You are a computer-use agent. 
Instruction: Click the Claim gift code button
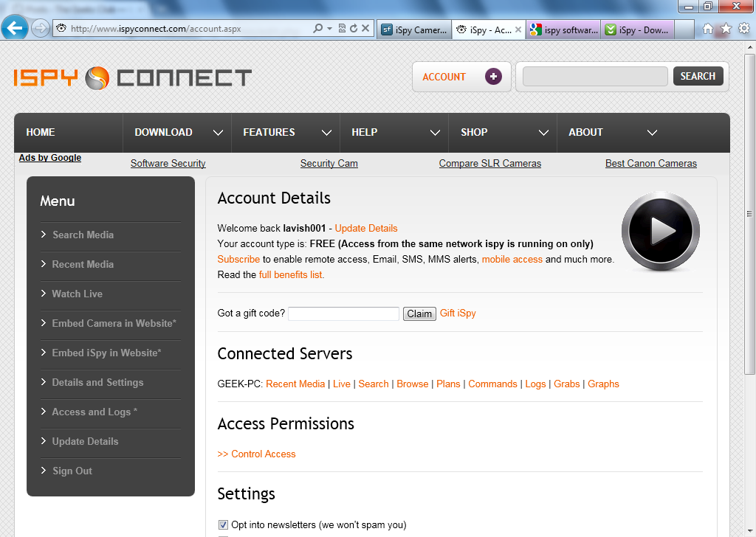pyautogui.click(x=419, y=314)
